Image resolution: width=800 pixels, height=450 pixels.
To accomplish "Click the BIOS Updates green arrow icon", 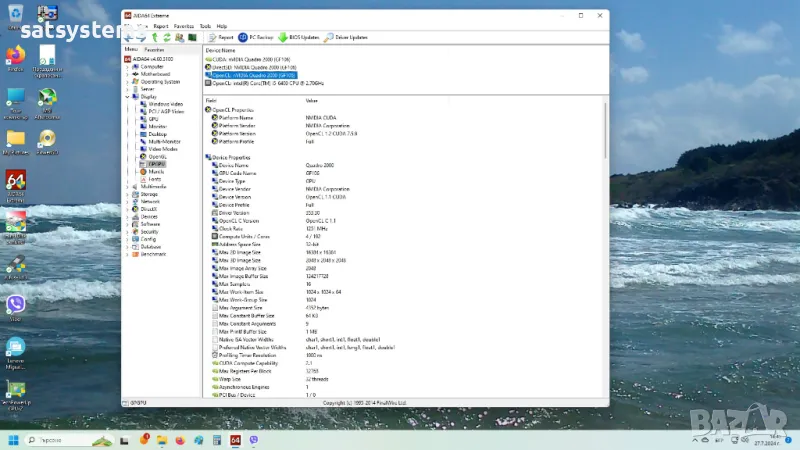I will click(x=283, y=37).
